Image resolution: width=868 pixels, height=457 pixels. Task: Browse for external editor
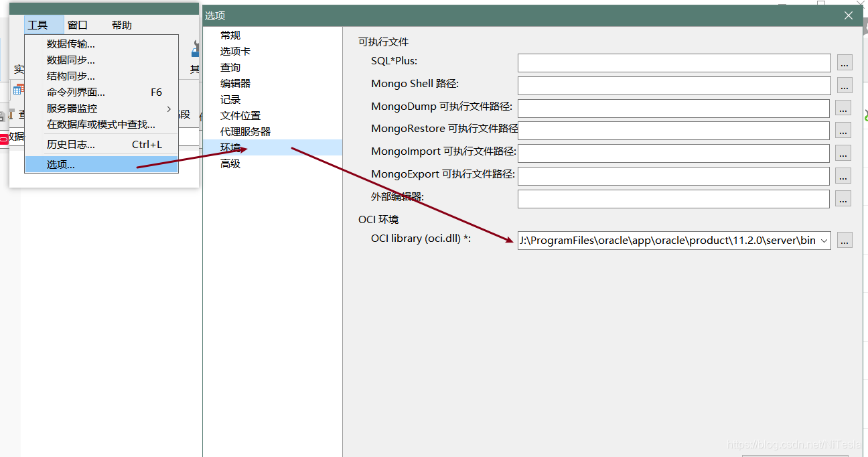(x=843, y=199)
